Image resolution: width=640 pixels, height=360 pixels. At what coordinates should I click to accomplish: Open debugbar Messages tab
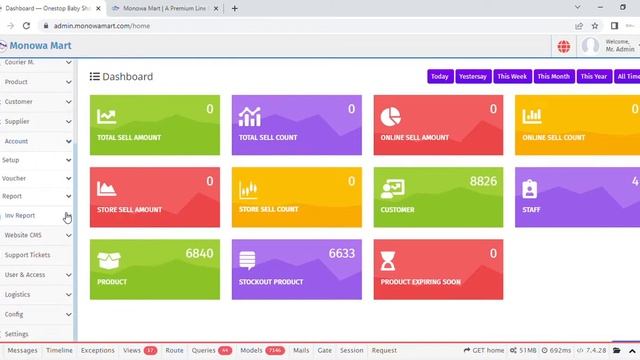click(x=22, y=350)
